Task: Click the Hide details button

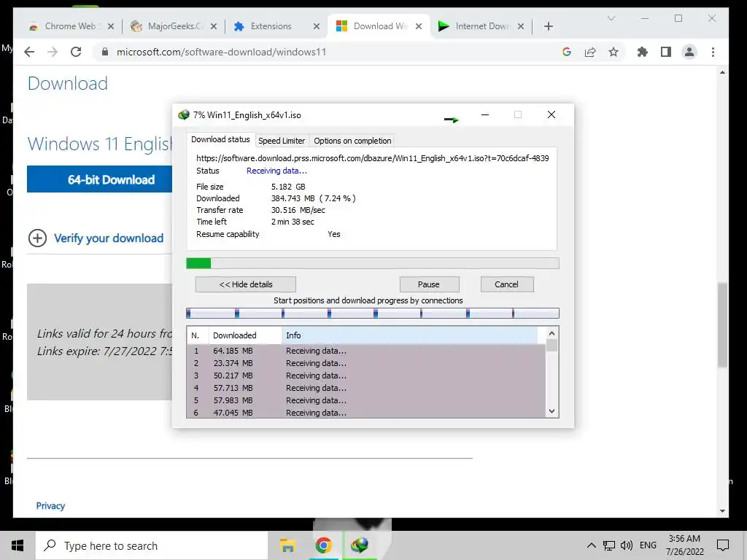Action: [x=245, y=284]
